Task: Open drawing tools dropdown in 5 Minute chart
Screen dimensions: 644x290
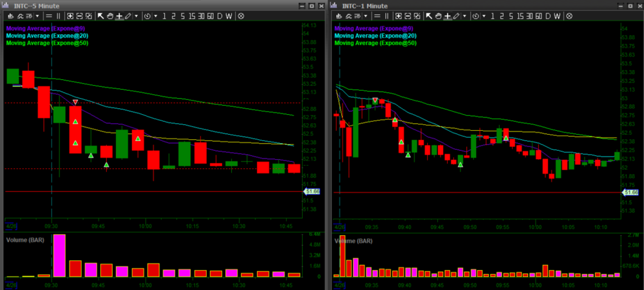Action: (137, 15)
